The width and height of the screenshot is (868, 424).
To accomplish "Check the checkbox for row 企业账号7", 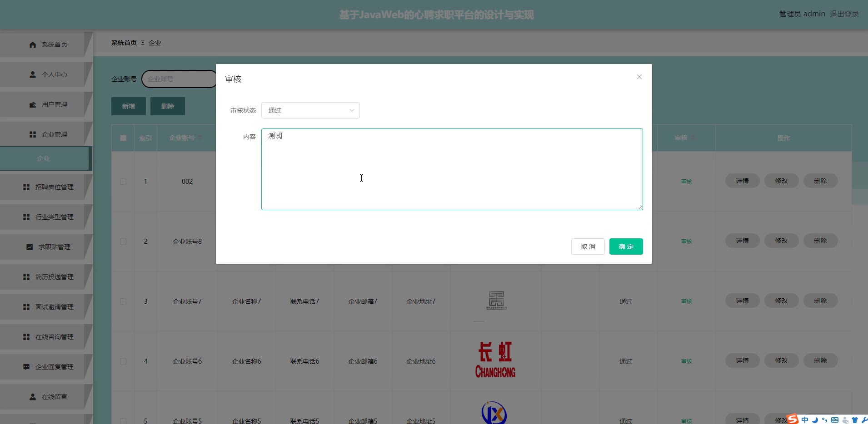I will click(123, 301).
